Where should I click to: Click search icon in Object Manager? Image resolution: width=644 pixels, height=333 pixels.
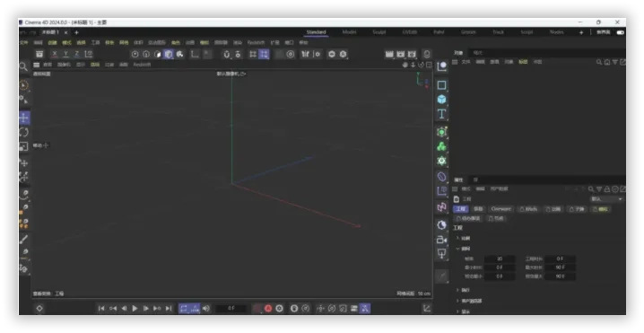click(x=599, y=62)
